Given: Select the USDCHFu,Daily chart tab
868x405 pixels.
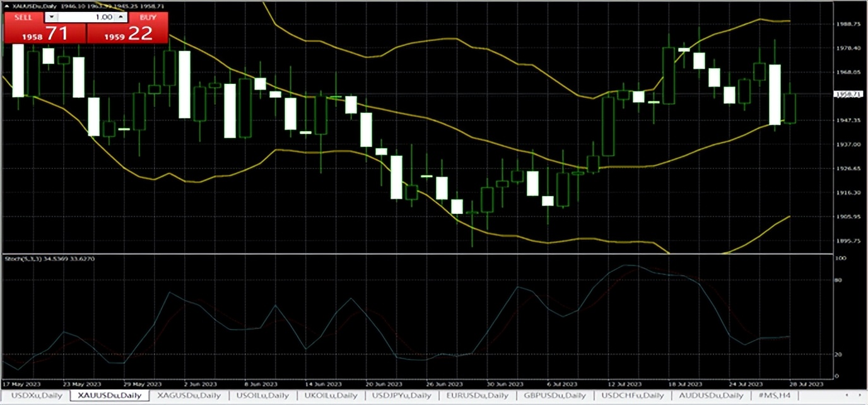Looking at the screenshot, I should [x=632, y=396].
